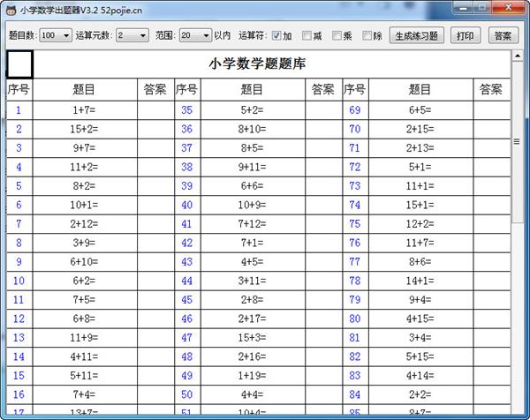530x420 pixels.
Task: Toggle the 加 (addition) checkbox
Action: click(x=276, y=35)
